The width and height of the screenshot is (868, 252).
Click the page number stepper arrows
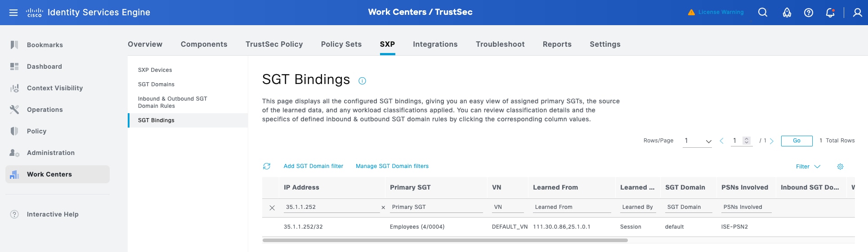pyautogui.click(x=747, y=141)
